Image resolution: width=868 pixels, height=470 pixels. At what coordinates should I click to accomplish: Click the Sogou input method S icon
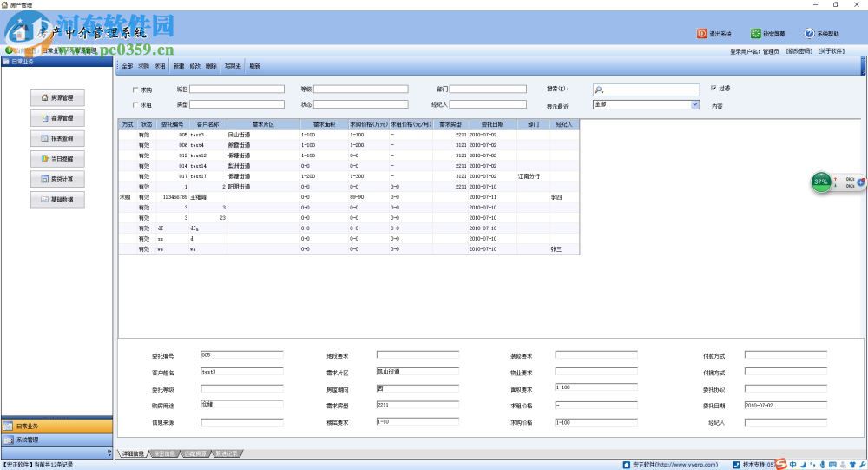pyautogui.click(x=780, y=464)
